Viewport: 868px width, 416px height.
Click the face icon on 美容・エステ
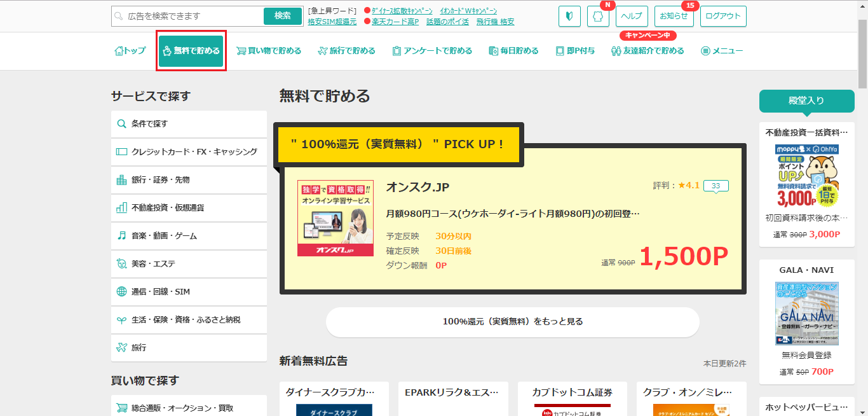coord(121,264)
